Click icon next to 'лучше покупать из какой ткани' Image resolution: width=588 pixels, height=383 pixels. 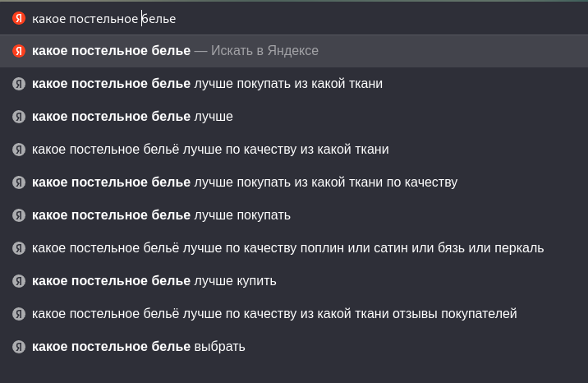(x=19, y=84)
